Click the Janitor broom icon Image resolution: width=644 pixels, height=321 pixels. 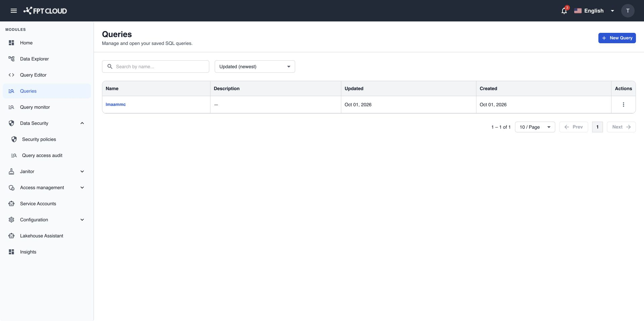11,172
